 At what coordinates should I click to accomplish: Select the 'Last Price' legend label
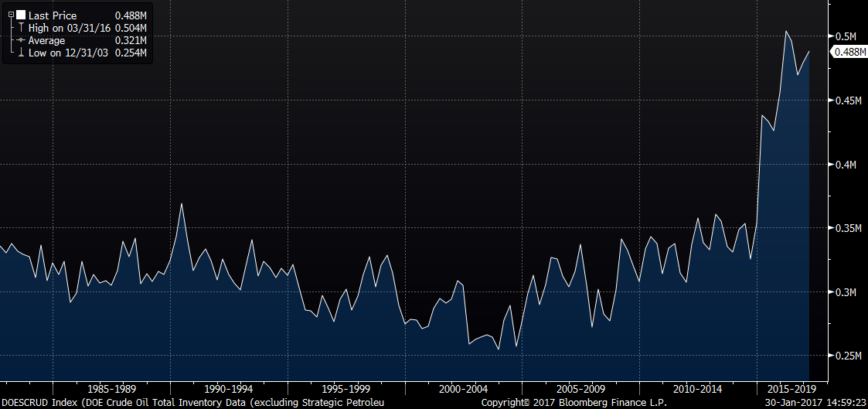(53, 16)
